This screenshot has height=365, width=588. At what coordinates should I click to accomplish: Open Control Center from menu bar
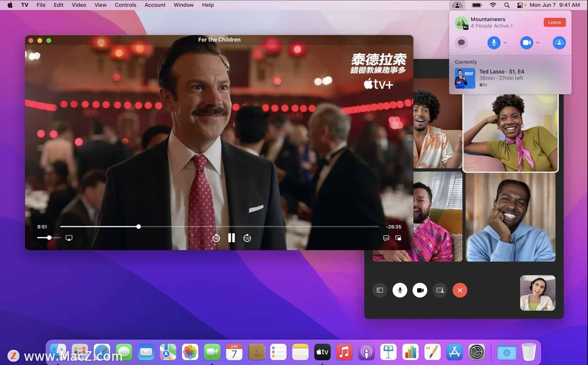tap(520, 5)
